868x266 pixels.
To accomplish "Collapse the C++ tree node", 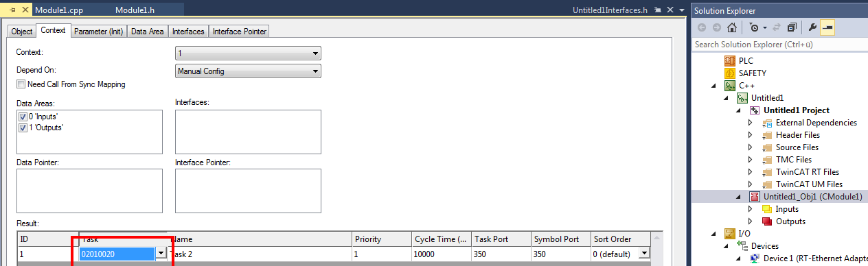I will point(714,86).
